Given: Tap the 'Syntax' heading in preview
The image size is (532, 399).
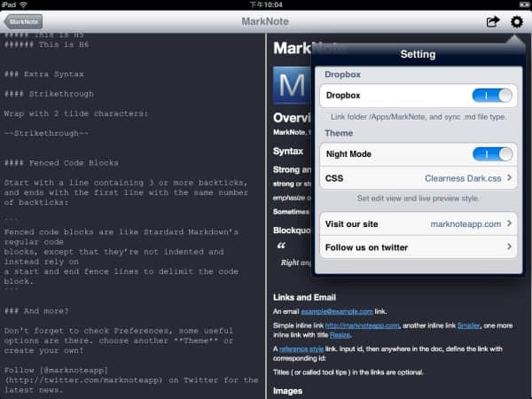Looking at the screenshot, I should (288, 152).
